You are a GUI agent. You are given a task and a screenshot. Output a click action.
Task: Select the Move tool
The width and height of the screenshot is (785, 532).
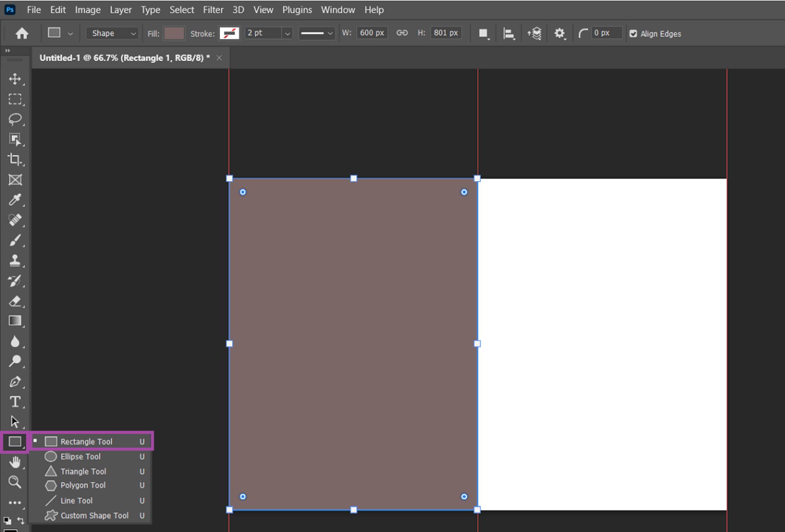(15, 79)
